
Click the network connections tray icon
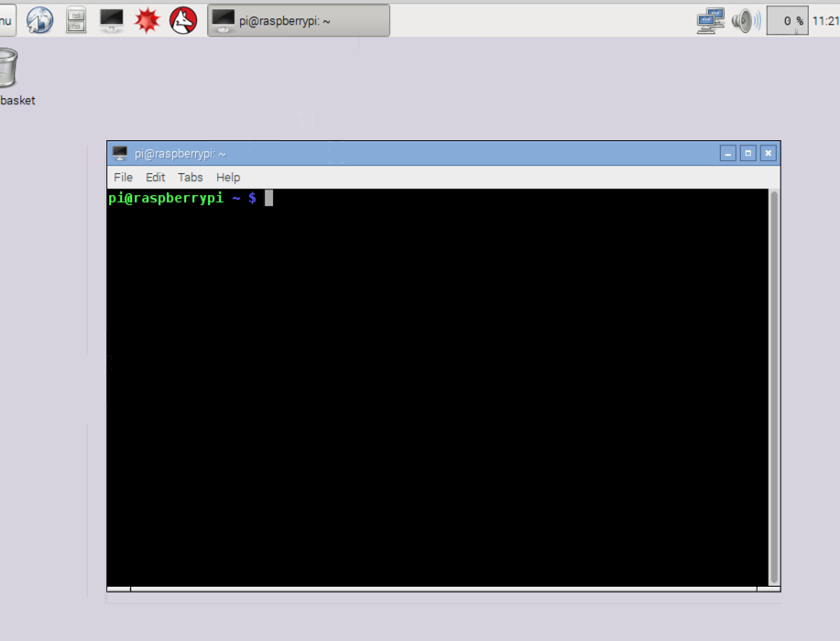pyautogui.click(x=710, y=21)
